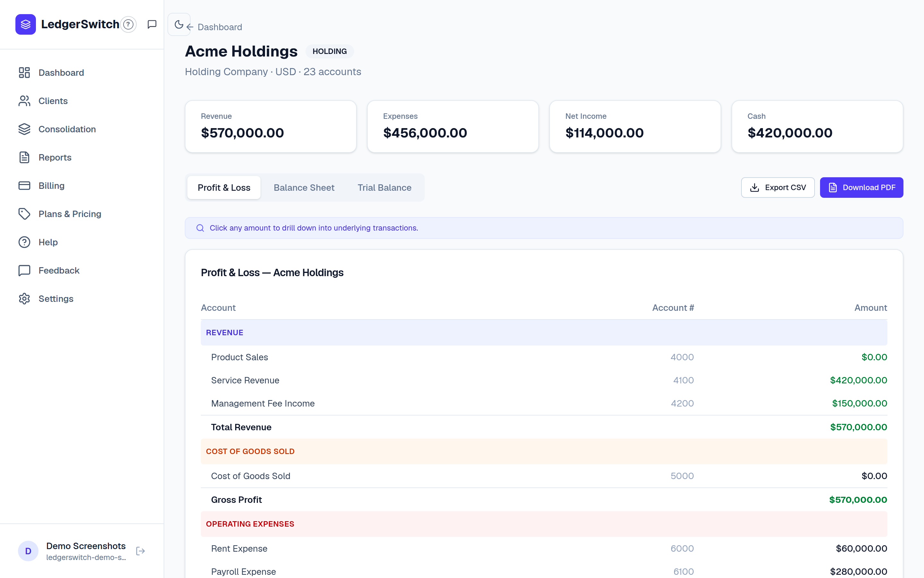The height and width of the screenshot is (578, 924).
Task: Click the COST OF GOODS SOLD header
Action: click(x=544, y=451)
